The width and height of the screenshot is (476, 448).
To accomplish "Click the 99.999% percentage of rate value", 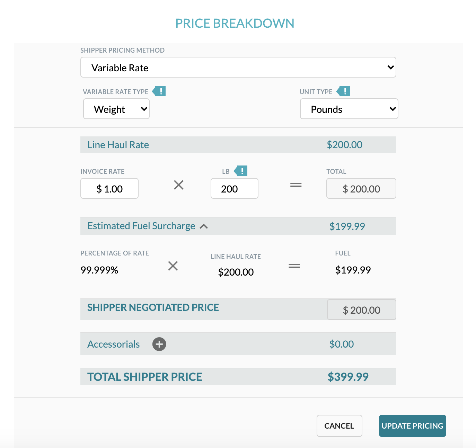I will 99,270.
